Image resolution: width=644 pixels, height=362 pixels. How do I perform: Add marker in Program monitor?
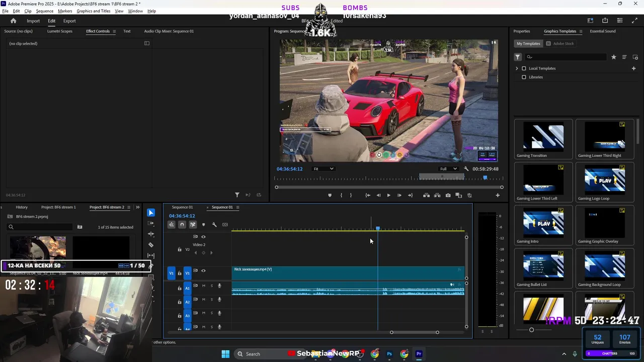click(x=330, y=195)
